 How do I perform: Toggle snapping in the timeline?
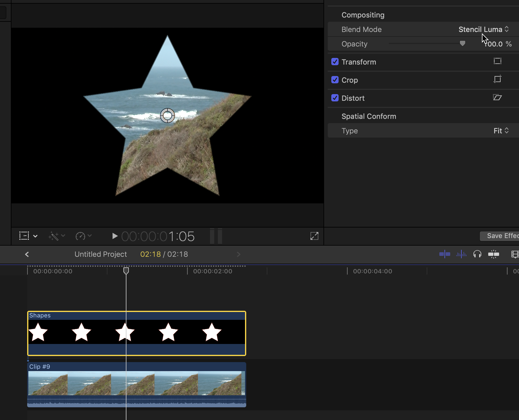tap(493, 254)
